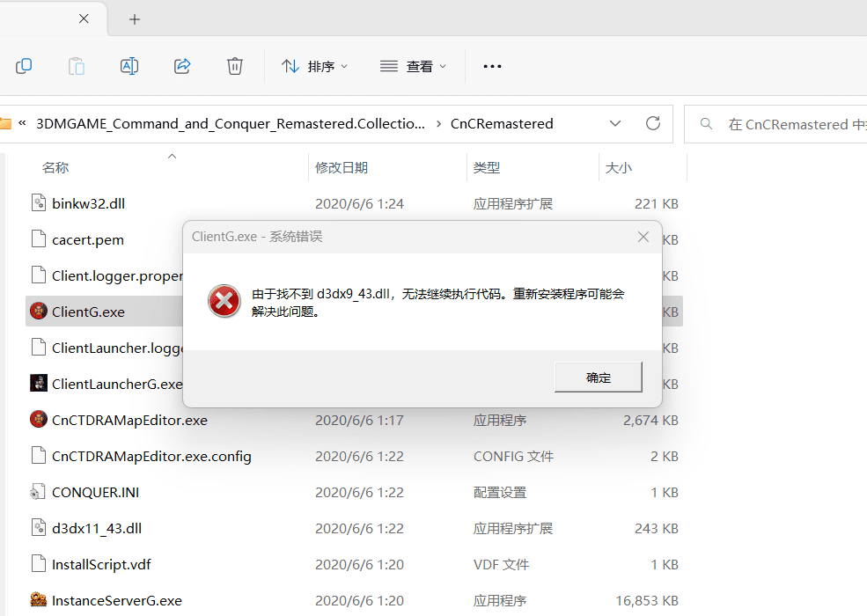Click the copy icon in toolbar

click(x=24, y=66)
